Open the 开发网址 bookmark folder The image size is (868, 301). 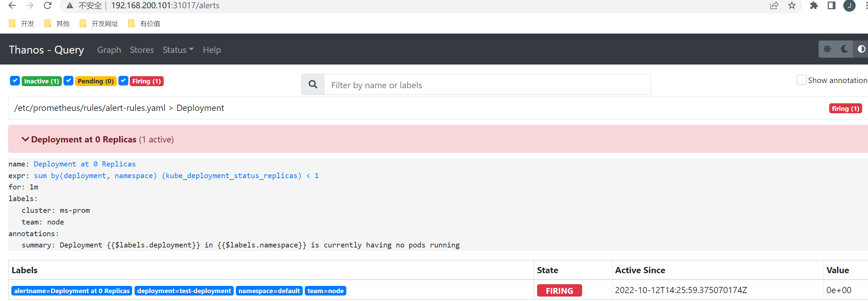pyautogui.click(x=99, y=24)
